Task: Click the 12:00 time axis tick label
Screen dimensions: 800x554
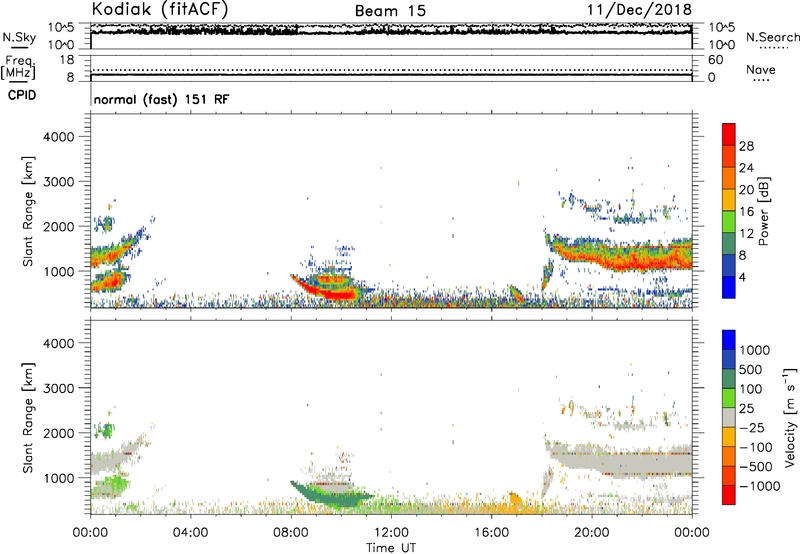Action: point(391,533)
